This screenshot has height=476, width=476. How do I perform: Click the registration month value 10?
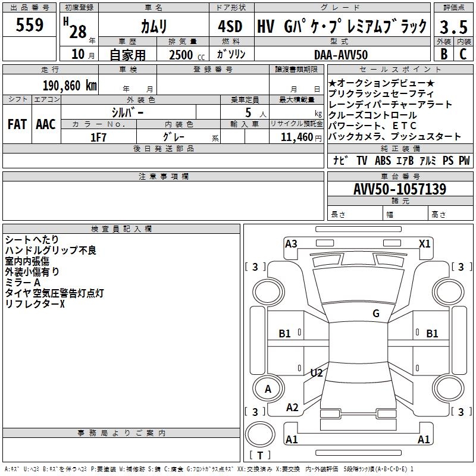click(x=78, y=54)
